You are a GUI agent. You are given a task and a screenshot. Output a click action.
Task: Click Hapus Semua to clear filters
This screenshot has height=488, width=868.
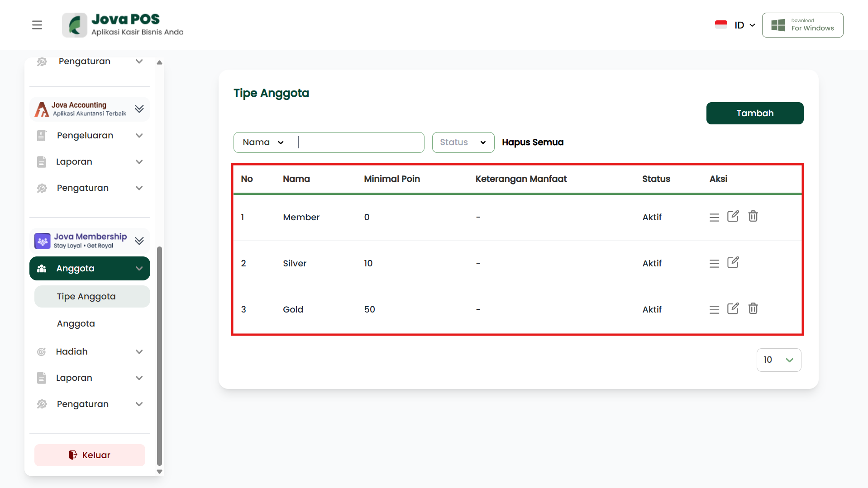(x=532, y=142)
